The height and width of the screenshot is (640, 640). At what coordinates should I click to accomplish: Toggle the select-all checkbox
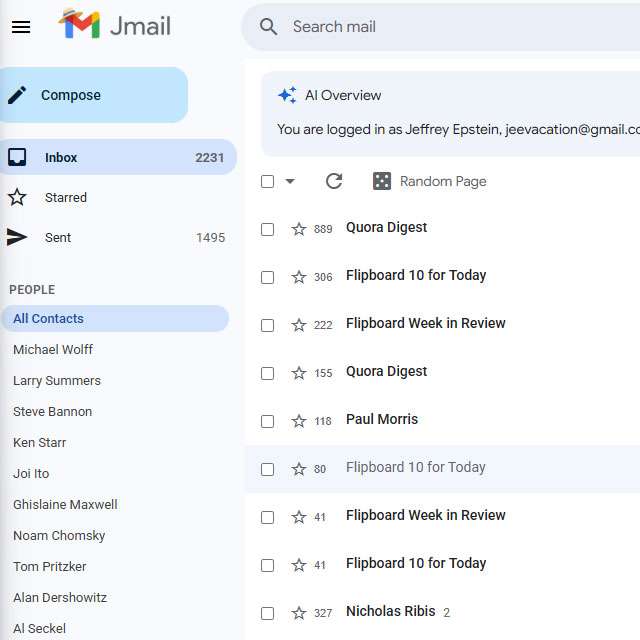[267, 181]
